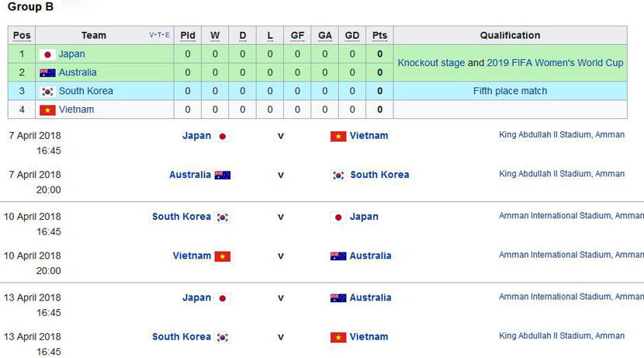Click the V (view) link in Team header
This screenshot has width=644, height=358.
point(152,36)
